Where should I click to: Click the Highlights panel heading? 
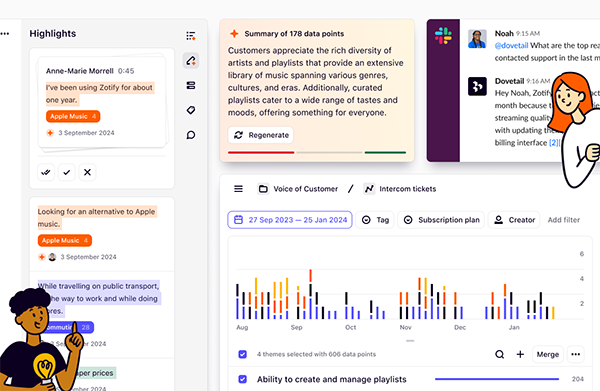pos(53,34)
